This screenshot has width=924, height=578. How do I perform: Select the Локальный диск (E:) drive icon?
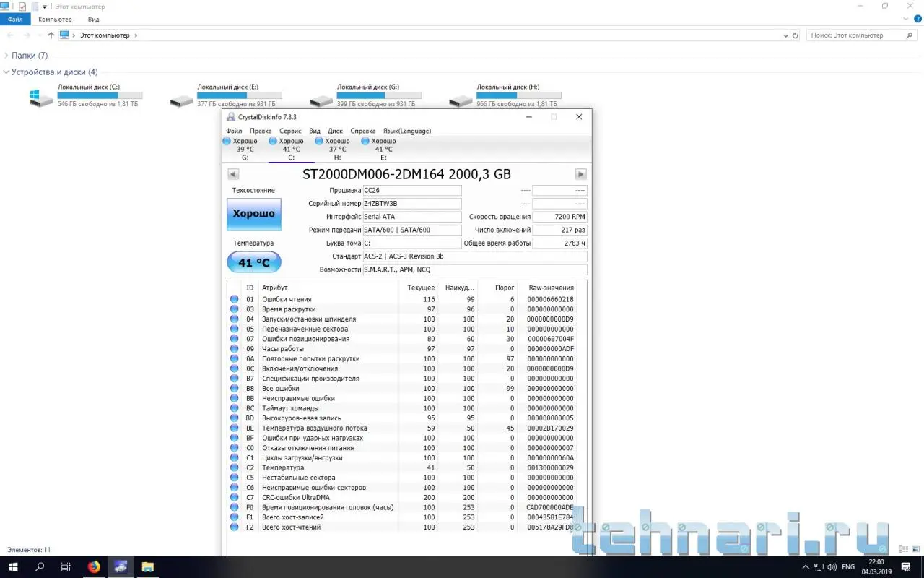(x=181, y=100)
